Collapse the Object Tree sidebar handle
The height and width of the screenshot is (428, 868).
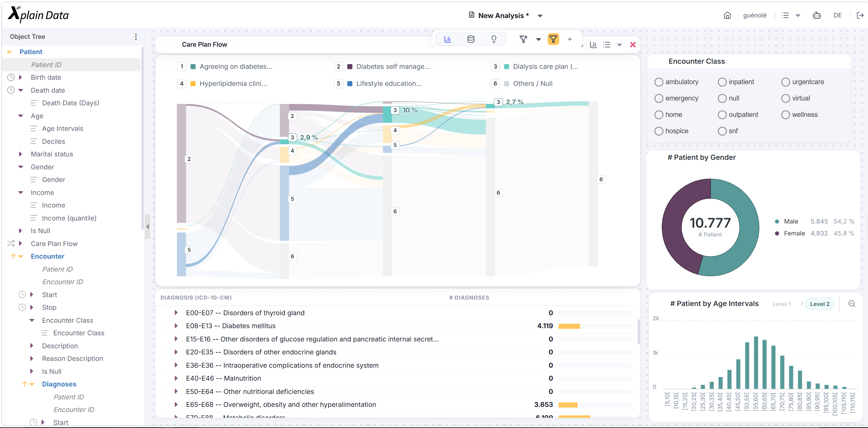pos(147,227)
